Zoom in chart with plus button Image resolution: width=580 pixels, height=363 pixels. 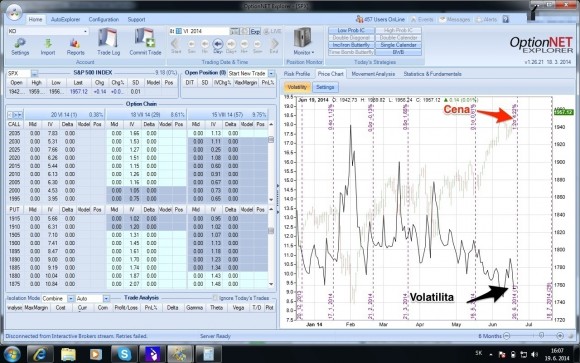coord(560,336)
